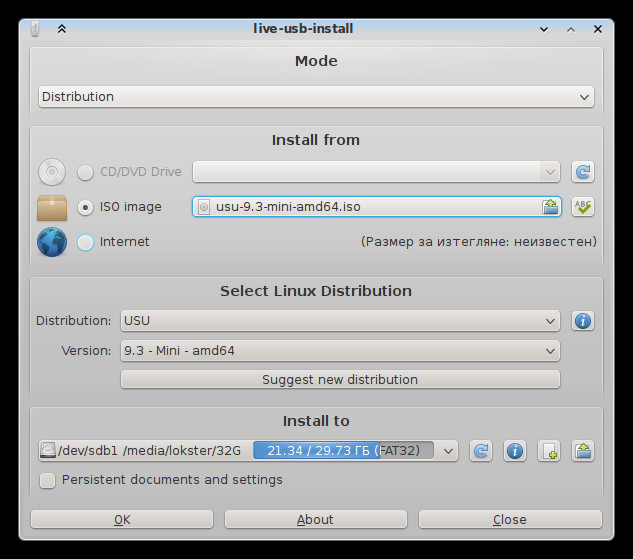This screenshot has height=559, width=633.
Task: Click Suggest new distribution button
Action: (x=340, y=380)
